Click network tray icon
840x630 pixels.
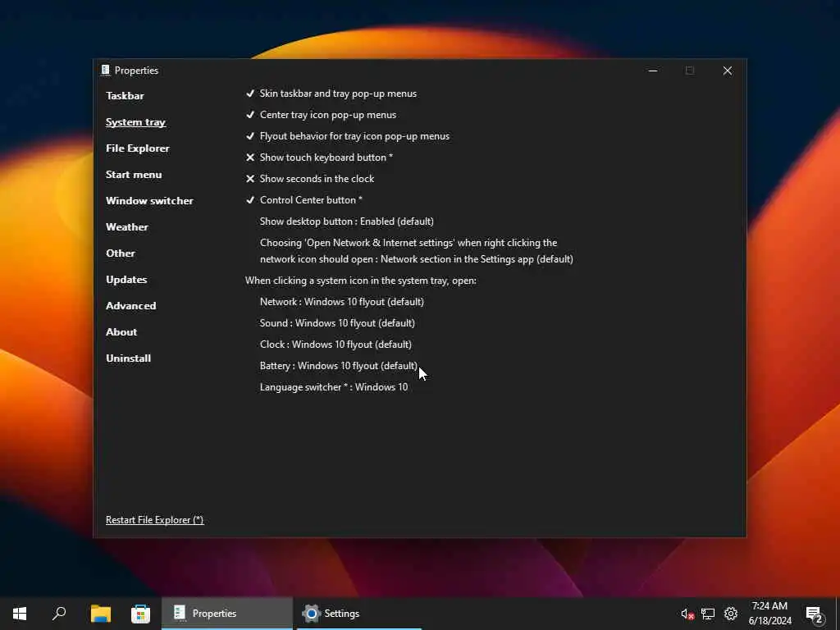[x=708, y=614]
